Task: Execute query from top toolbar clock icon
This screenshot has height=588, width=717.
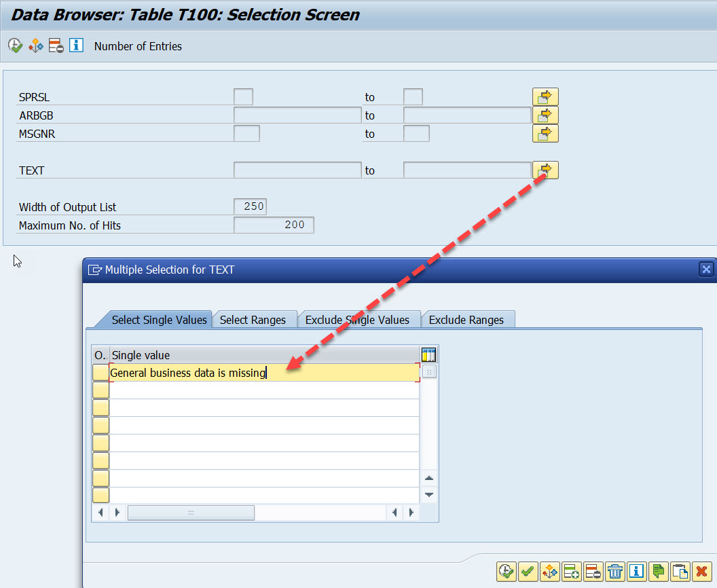Action: (14, 45)
